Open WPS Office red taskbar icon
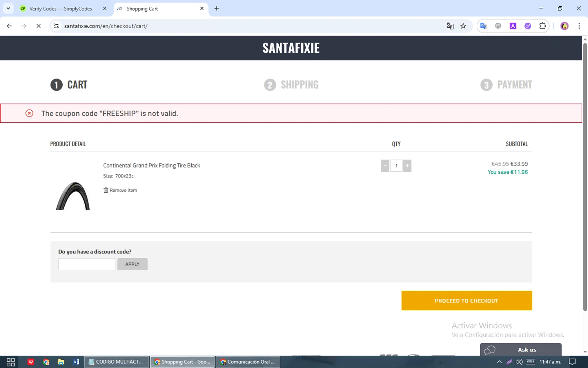This screenshot has height=368, width=588. tap(31, 362)
